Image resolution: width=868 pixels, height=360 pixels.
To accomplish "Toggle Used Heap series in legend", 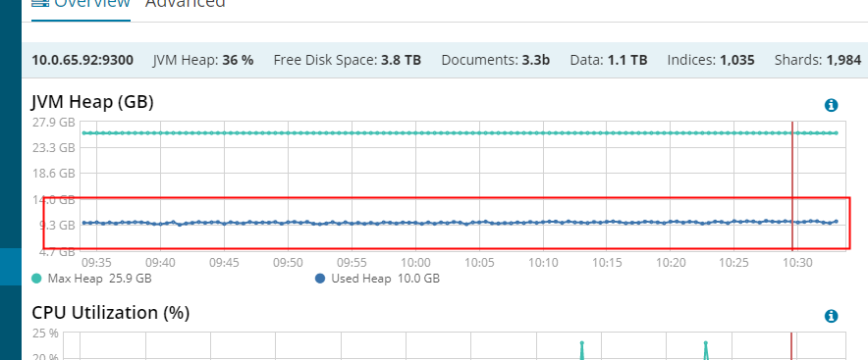I will 377,279.
